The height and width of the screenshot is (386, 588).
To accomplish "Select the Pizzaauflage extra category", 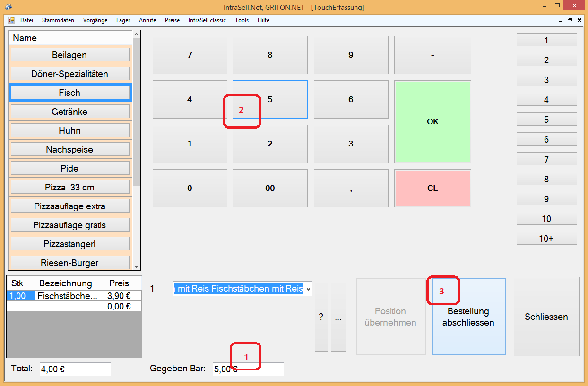I will click(x=70, y=206).
